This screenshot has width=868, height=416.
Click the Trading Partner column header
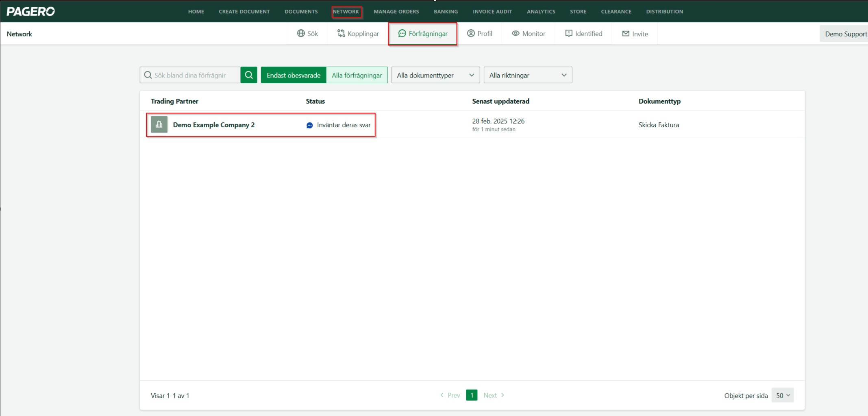[x=174, y=101]
